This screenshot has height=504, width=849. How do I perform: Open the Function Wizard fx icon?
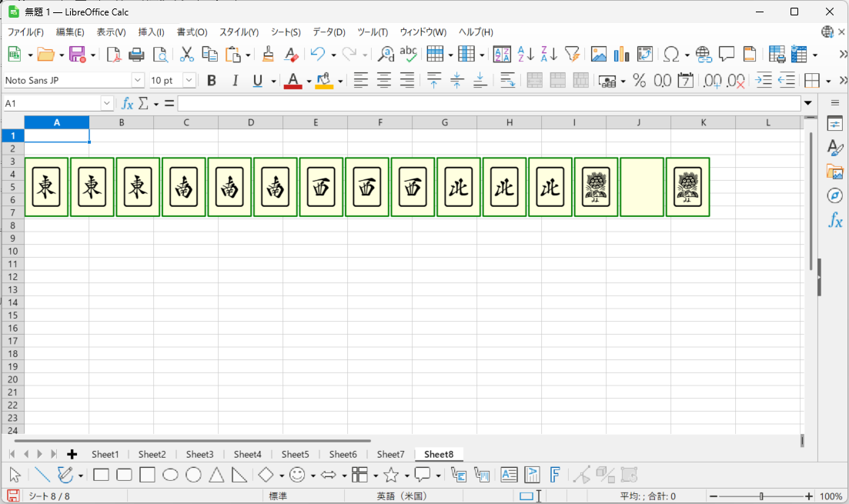coord(128,103)
